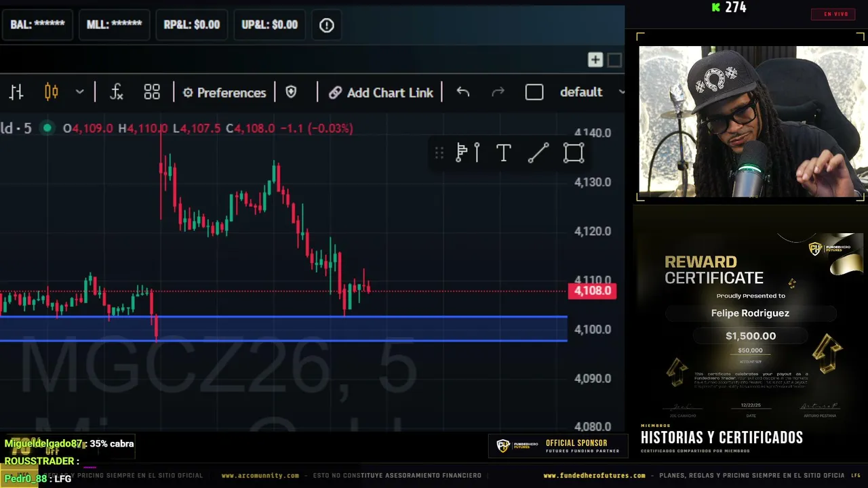Viewport: 868px width, 488px height.
Task: Open the chart layout grid icon
Action: (x=152, y=92)
